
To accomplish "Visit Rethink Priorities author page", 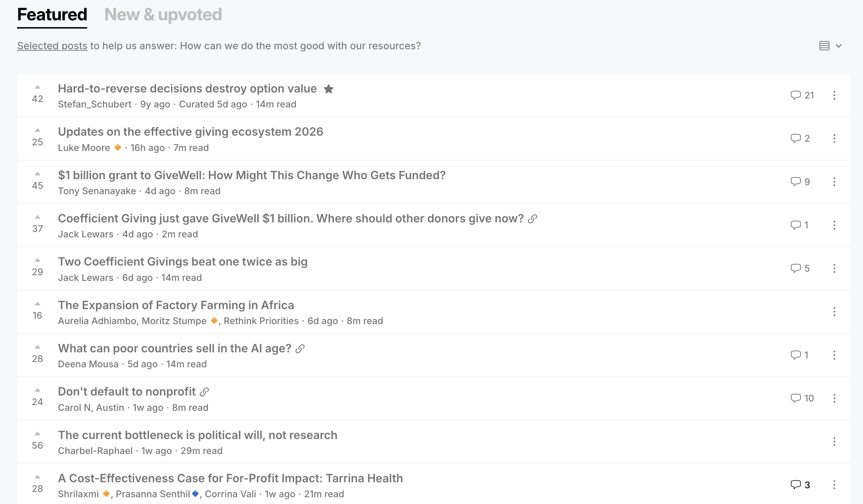I will click(x=261, y=321).
